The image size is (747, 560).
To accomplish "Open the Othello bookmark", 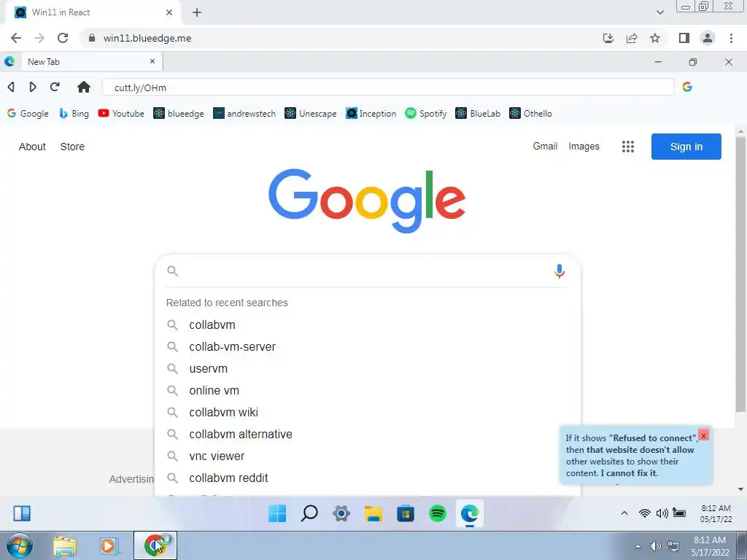I will coord(531,113).
